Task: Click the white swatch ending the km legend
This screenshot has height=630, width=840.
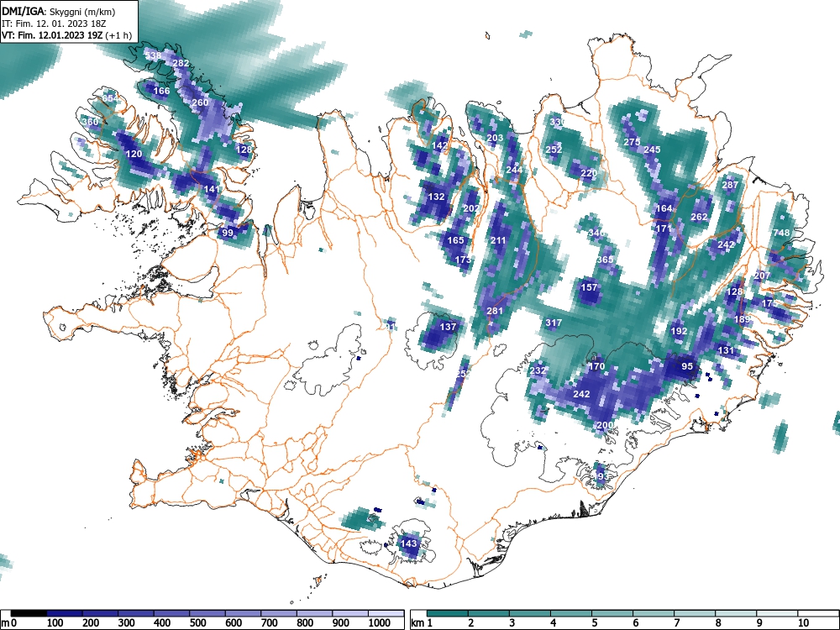Action: coord(818,613)
